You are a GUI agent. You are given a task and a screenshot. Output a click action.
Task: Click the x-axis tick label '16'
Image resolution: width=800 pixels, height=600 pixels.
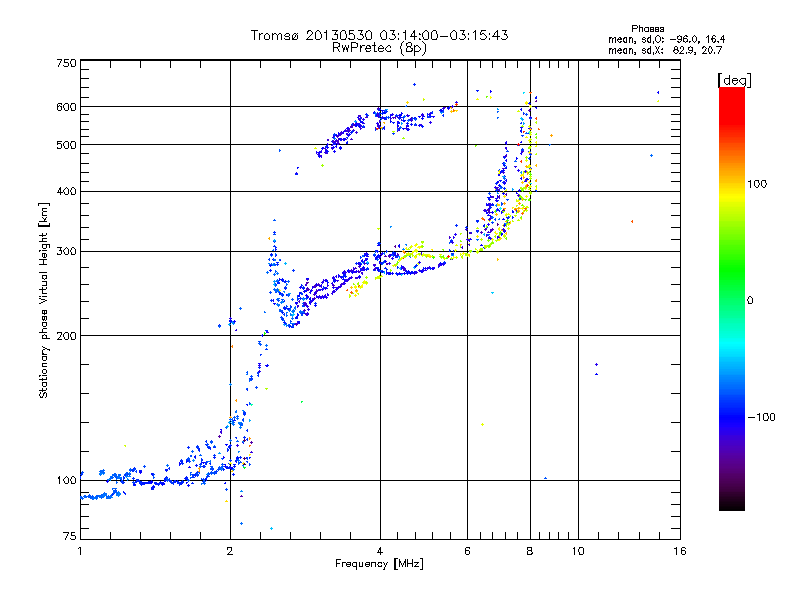pos(680,551)
